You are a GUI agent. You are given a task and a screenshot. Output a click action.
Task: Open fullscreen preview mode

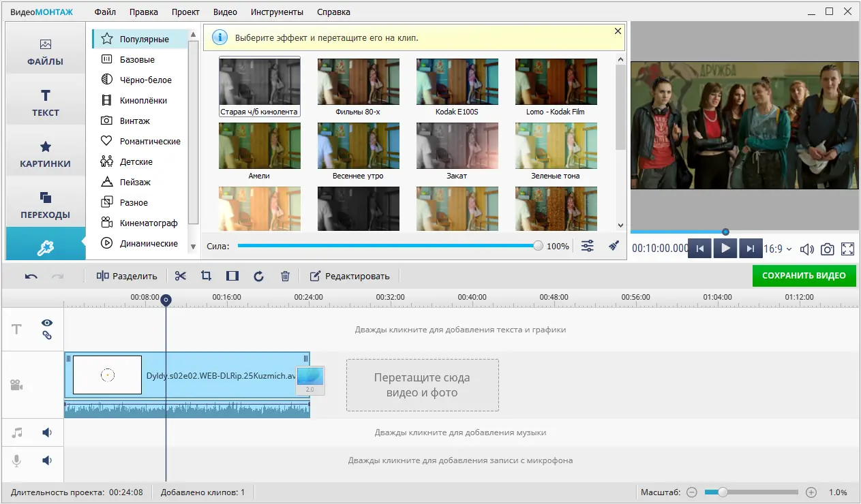pyautogui.click(x=848, y=249)
